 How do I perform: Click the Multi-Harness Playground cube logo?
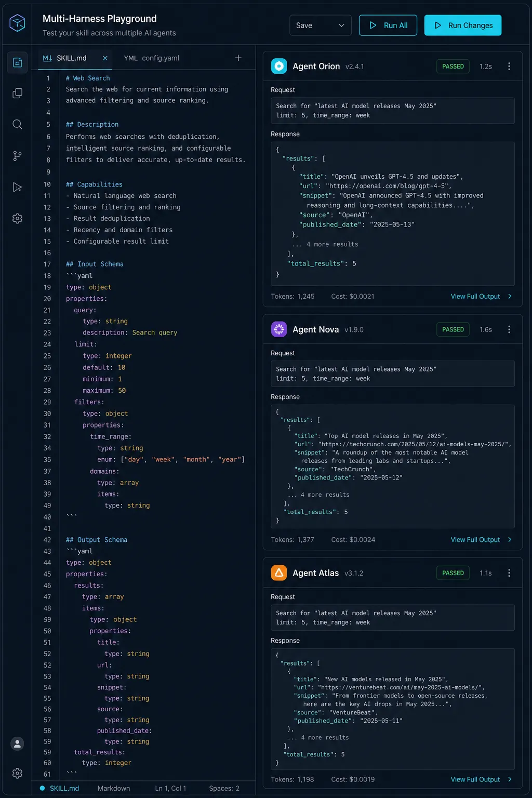coord(17,23)
